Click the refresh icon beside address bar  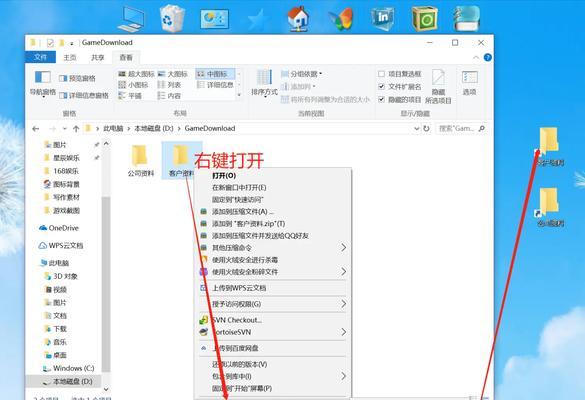point(426,128)
